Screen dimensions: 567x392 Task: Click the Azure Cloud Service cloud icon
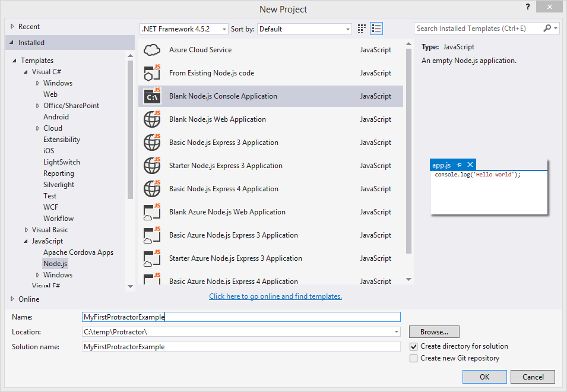tap(152, 49)
